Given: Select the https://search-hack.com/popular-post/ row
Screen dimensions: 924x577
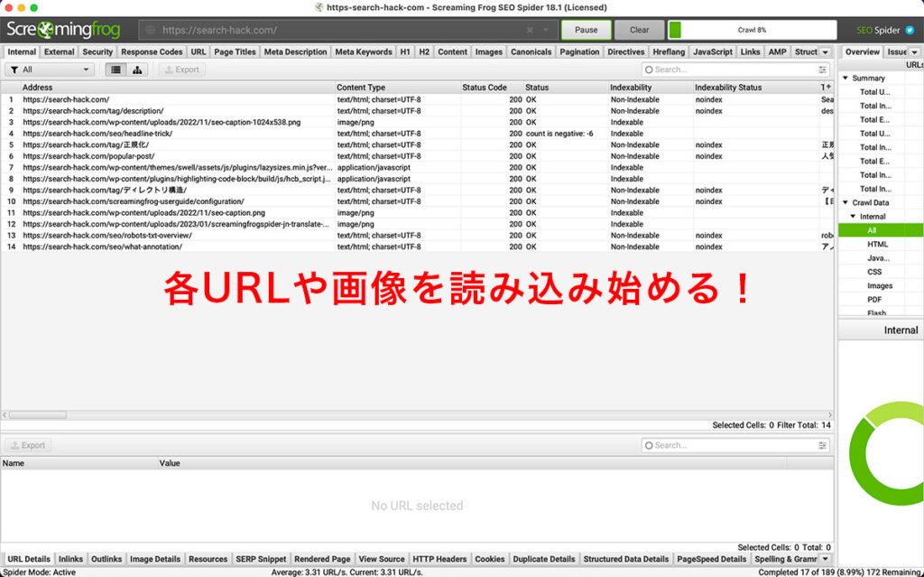Looking at the screenshot, I should click(417, 156).
